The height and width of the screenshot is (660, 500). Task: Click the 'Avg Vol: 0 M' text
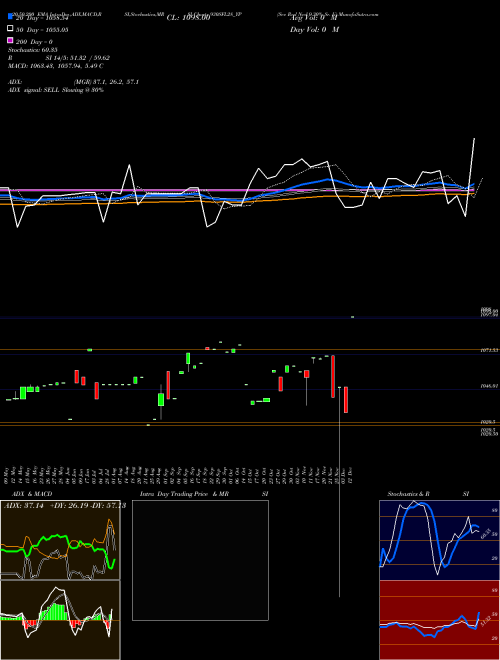pos(314,18)
